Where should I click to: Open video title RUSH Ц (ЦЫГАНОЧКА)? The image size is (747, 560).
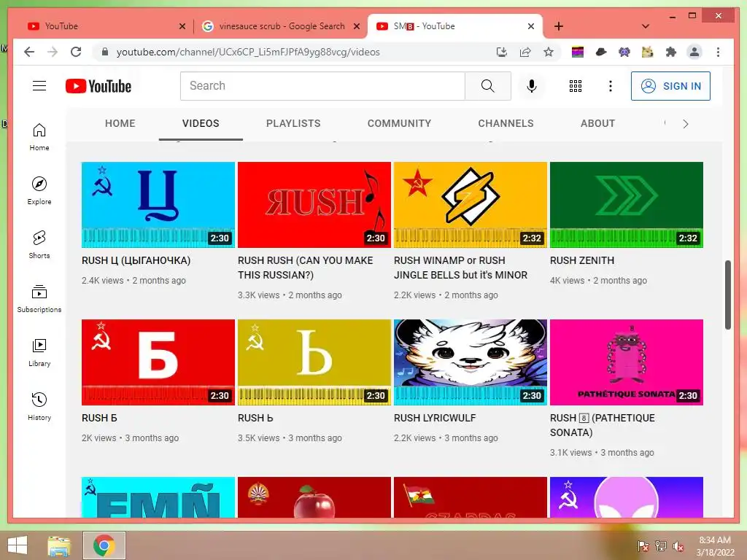pyautogui.click(x=136, y=260)
